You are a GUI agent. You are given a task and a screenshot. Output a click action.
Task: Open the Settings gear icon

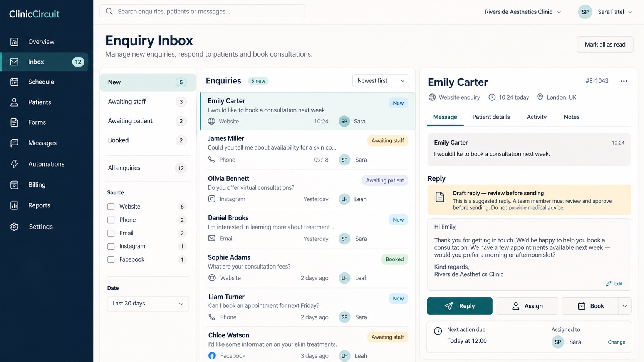[x=14, y=227]
